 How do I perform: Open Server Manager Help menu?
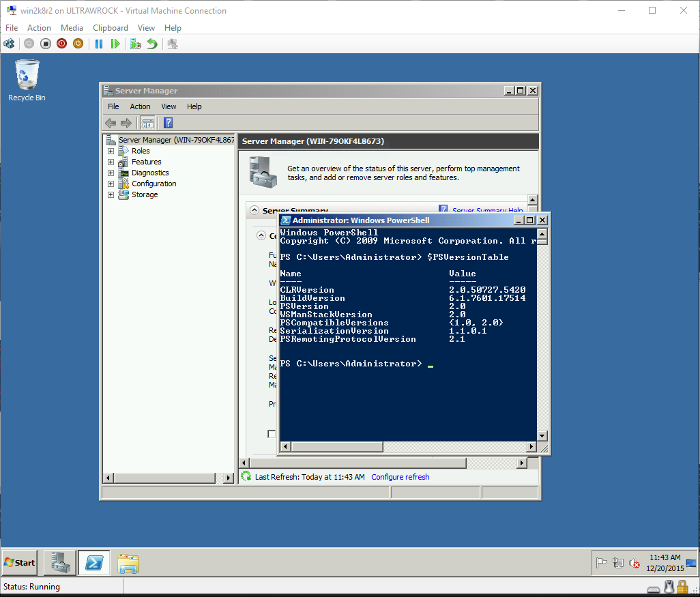(x=194, y=106)
